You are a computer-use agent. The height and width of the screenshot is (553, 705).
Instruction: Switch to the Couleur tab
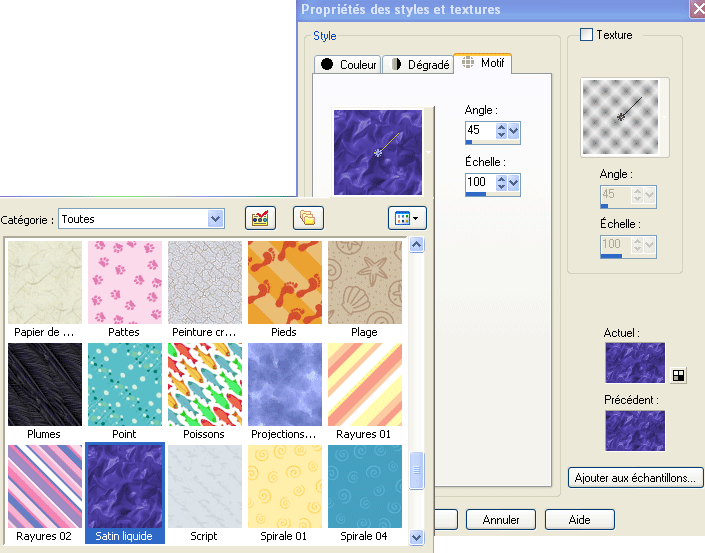tap(347, 64)
